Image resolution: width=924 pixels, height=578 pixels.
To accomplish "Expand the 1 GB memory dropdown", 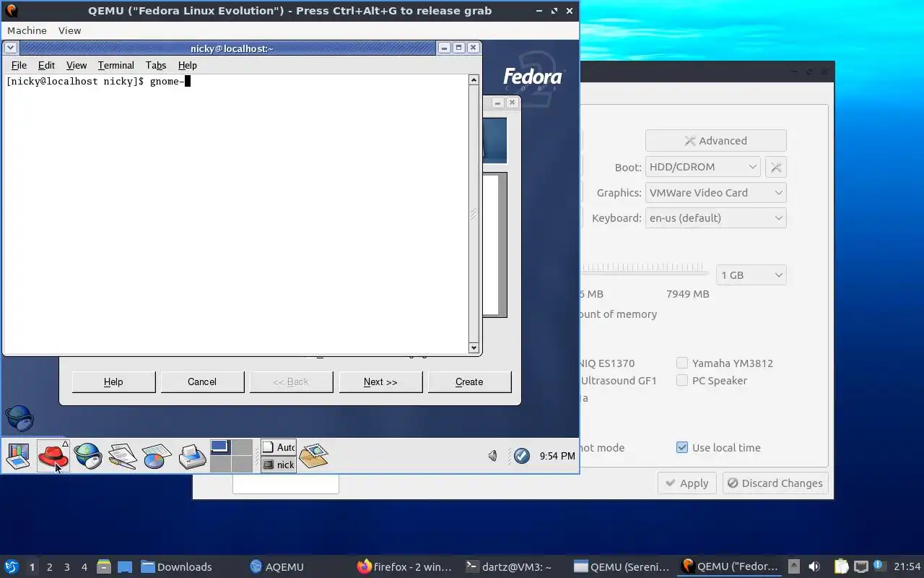I will pos(751,275).
